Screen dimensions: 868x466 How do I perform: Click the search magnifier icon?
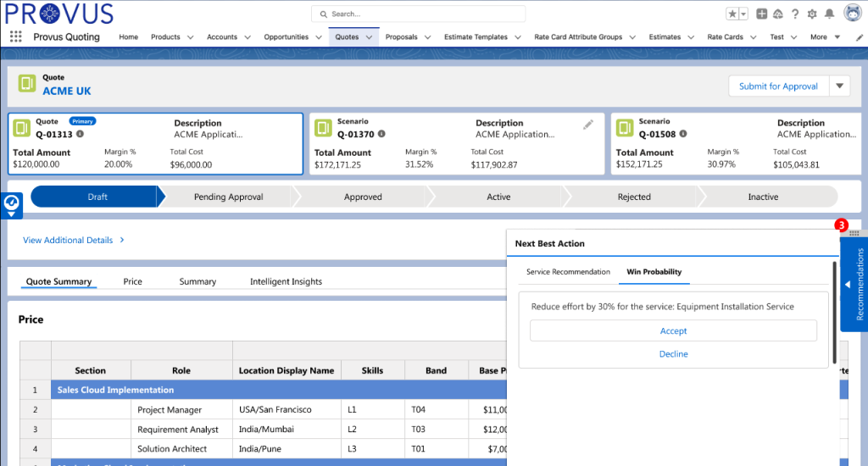[x=324, y=14]
